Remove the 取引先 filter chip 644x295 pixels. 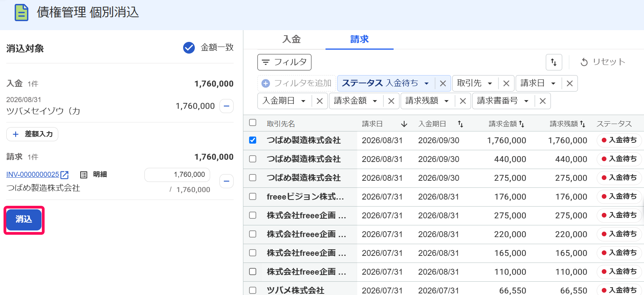pyautogui.click(x=506, y=83)
